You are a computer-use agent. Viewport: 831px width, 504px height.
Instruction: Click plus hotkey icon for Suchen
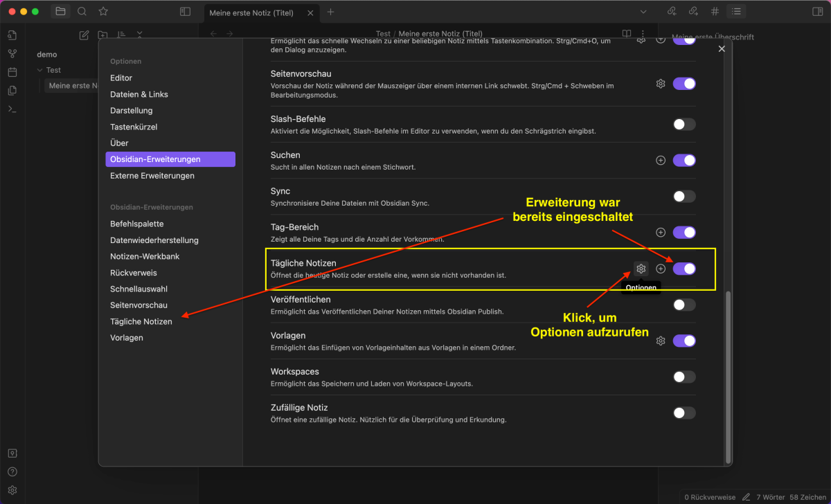click(x=661, y=160)
